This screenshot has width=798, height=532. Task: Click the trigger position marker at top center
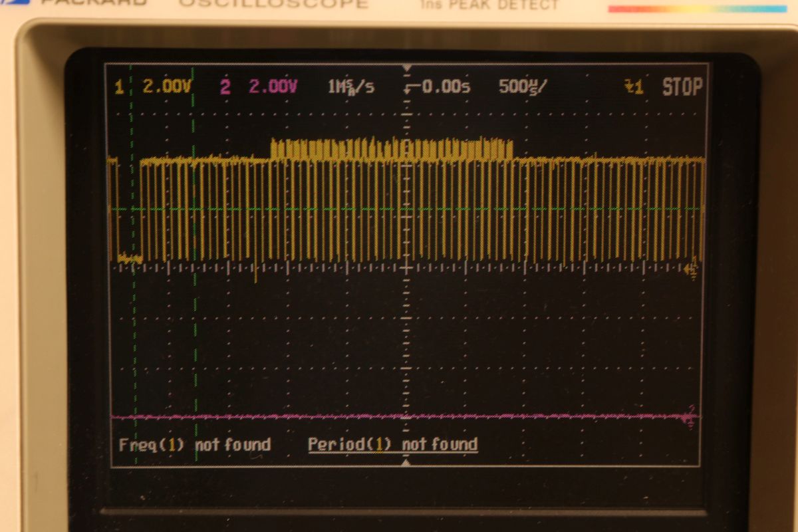407,68
